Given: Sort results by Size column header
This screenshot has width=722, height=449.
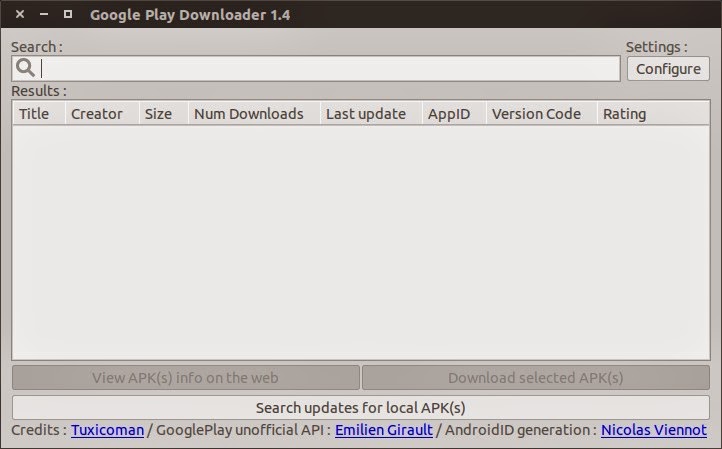Looking at the screenshot, I should tap(163, 113).
